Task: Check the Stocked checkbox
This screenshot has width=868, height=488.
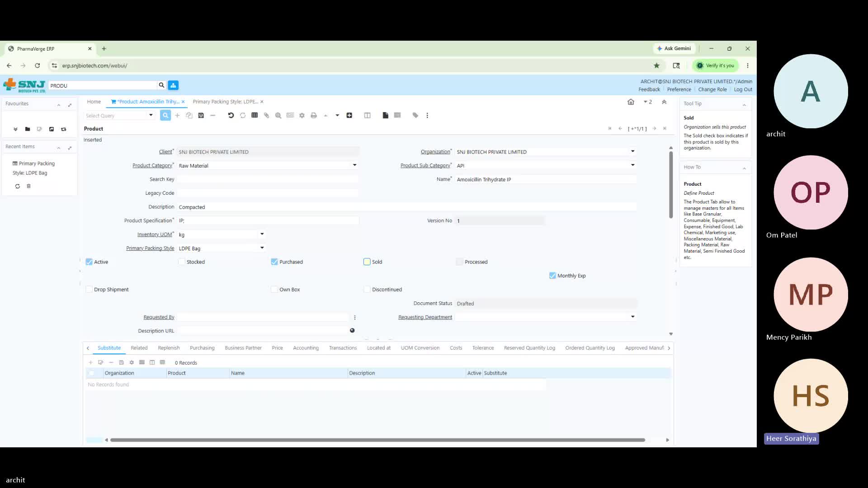Action: 182,262
